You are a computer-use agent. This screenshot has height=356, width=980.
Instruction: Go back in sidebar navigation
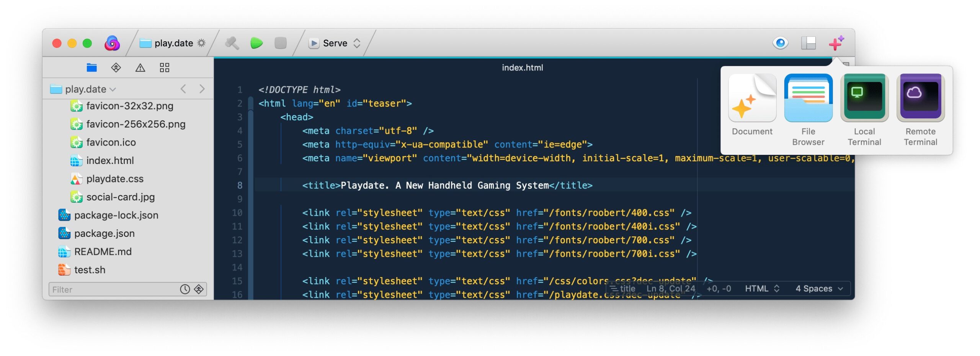pos(183,89)
